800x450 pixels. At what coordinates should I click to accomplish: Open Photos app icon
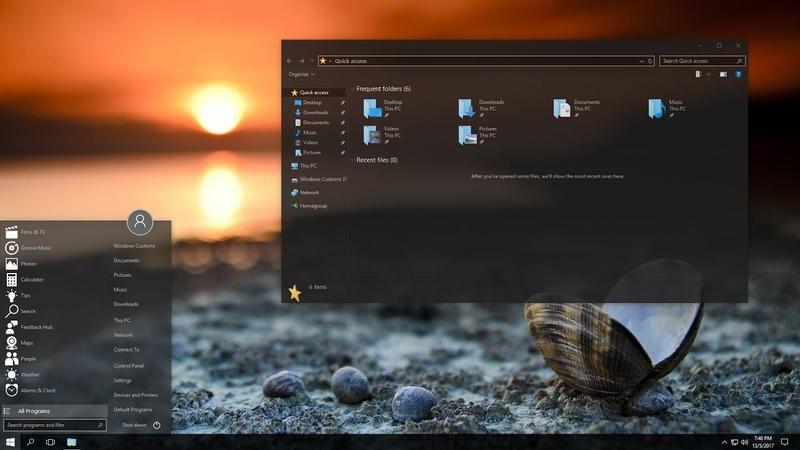[x=11, y=264]
